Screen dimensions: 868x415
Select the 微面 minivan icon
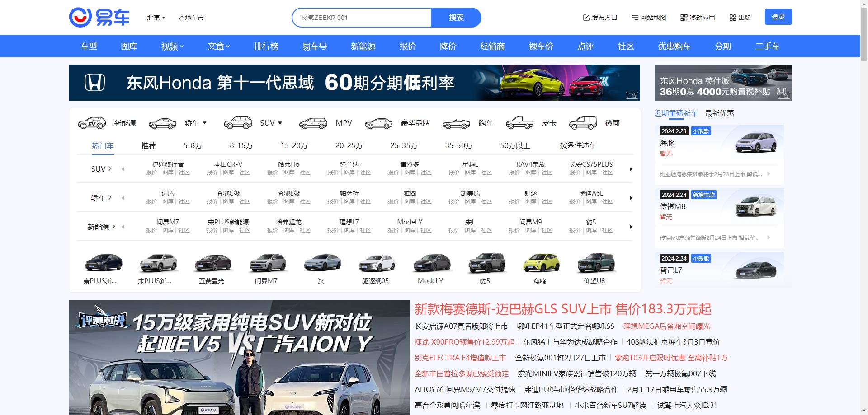tap(583, 123)
